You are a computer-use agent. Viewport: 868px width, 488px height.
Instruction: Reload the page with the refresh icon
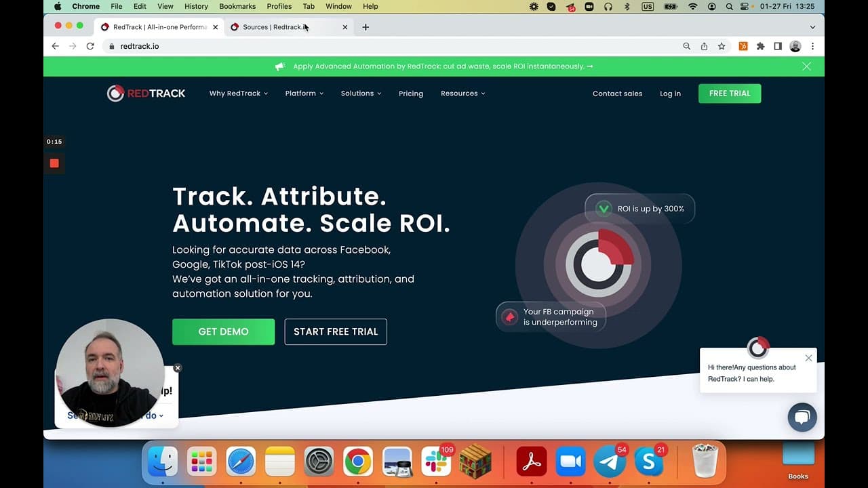click(90, 46)
